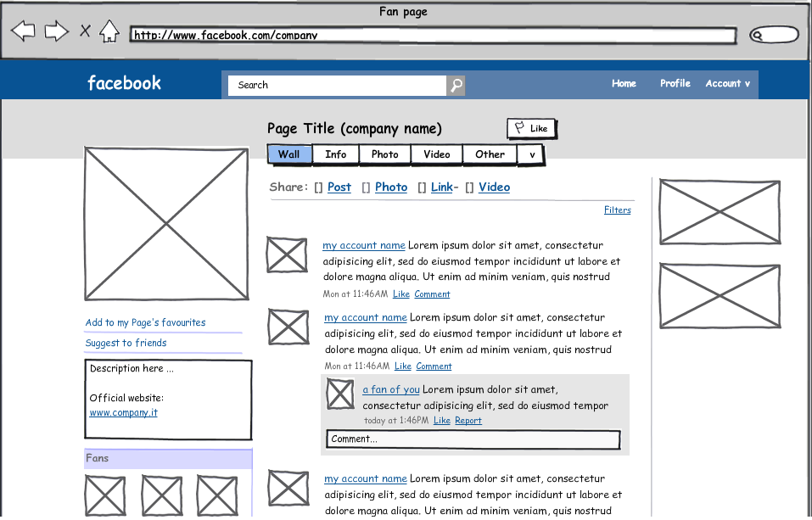Viewport: 812px width, 520px height.
Task: Click the Fans section header
Action: pos(168,458)
